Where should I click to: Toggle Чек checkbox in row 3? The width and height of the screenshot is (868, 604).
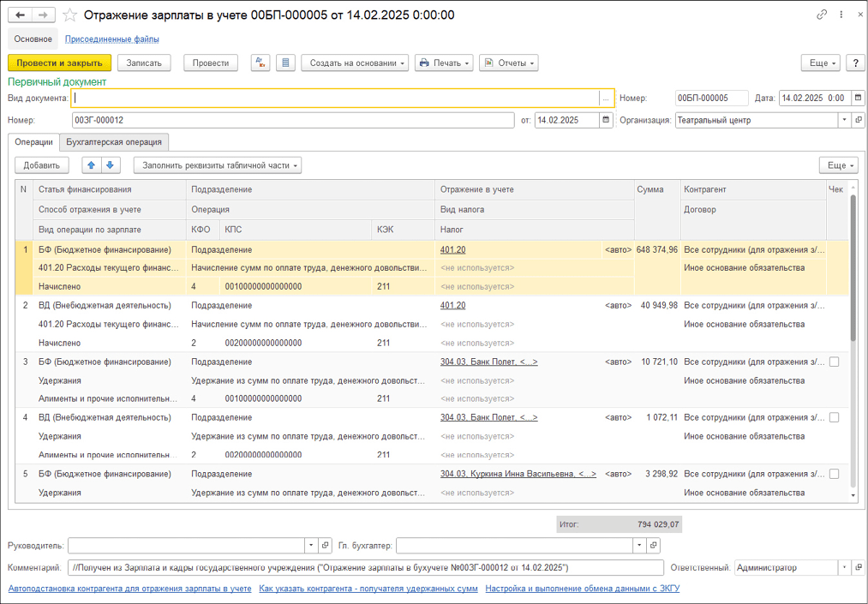click(834, 362)
